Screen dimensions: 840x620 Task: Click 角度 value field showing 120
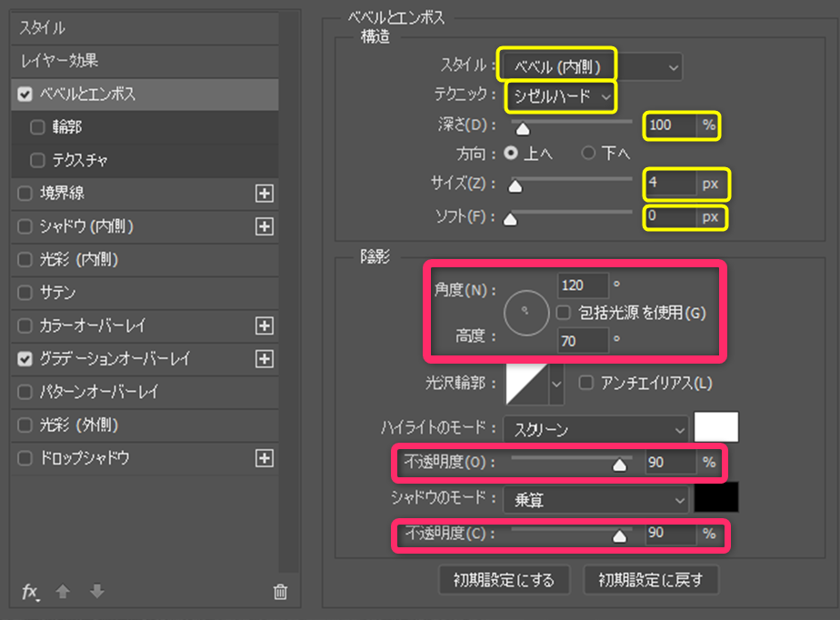tap(583, 285)
